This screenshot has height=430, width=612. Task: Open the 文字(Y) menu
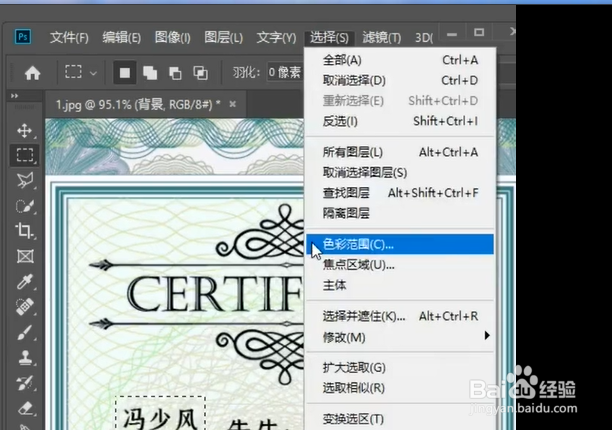tap(276, 38)
